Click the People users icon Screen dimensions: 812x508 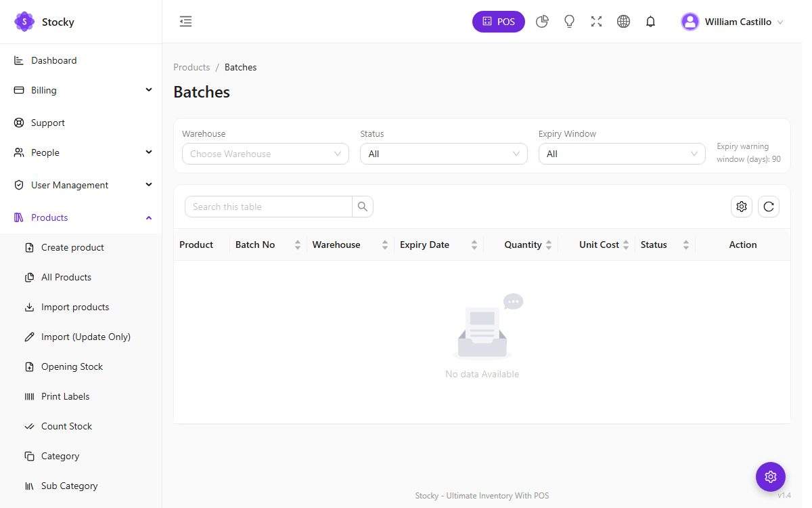[19, 152]
